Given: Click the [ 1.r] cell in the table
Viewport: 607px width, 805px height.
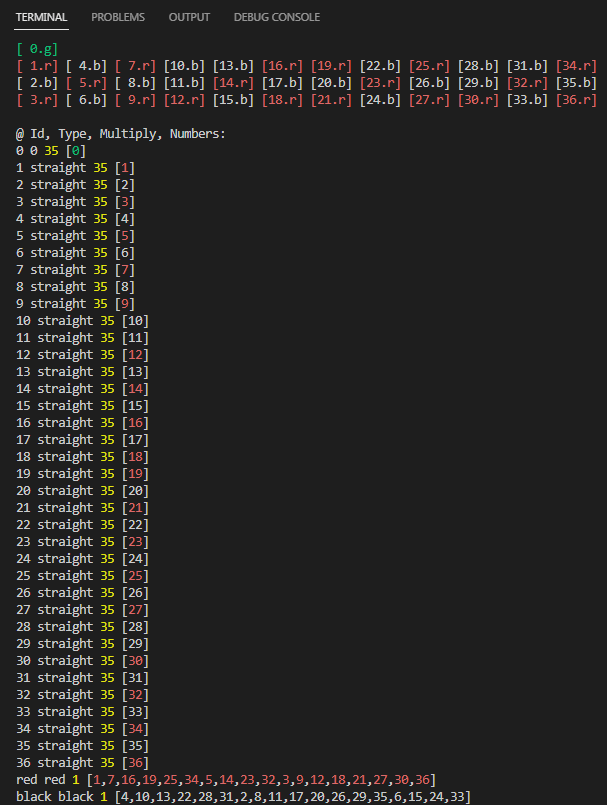Looking at the screenshot, I should (x=39, y=65).
